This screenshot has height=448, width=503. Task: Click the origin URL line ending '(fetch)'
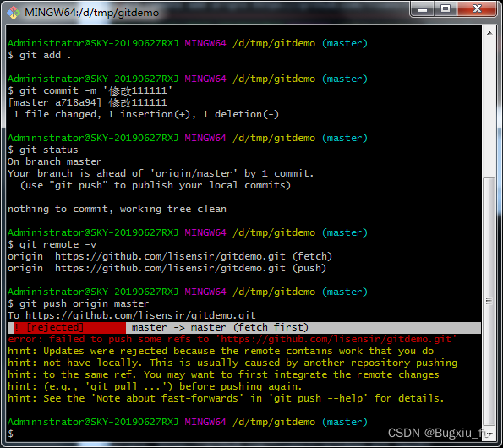(x=170, y=257)
